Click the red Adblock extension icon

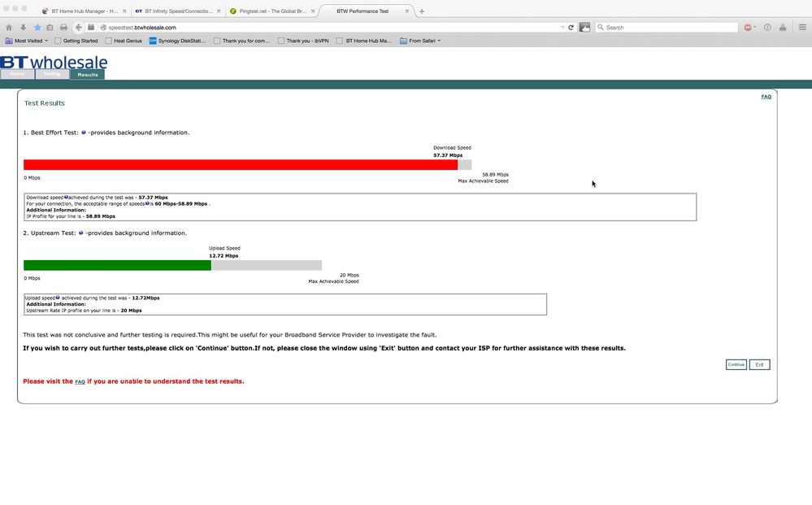click(x=747, y=28)
